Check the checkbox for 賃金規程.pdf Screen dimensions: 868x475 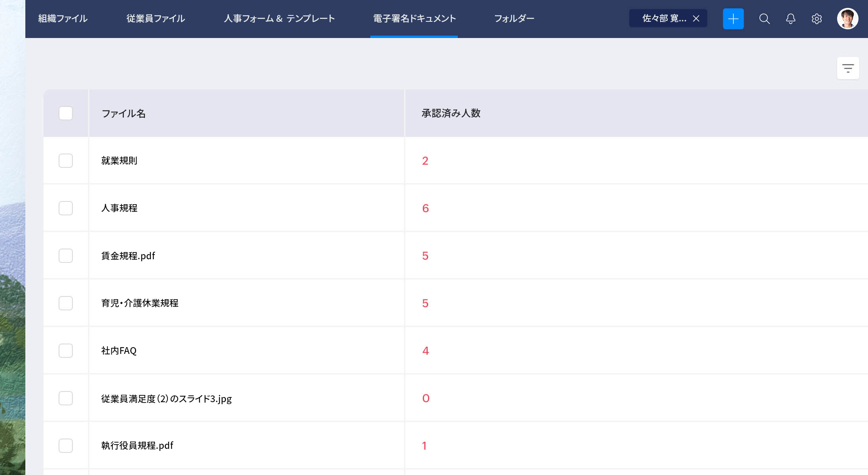click(65, 256)
